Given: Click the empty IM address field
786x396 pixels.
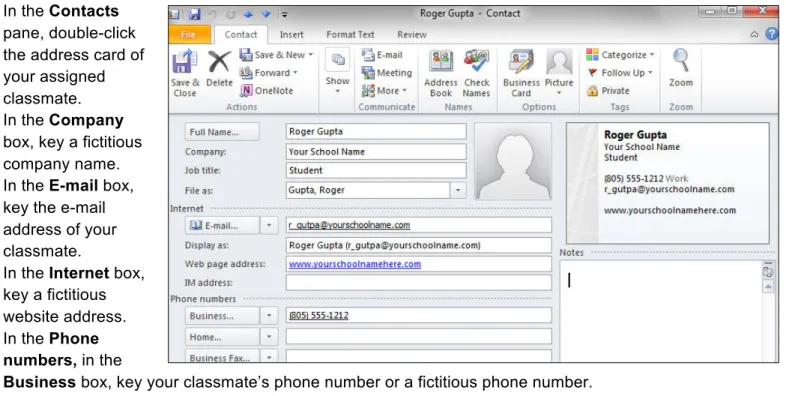Looking at the screenshot, I should [419, 282].
